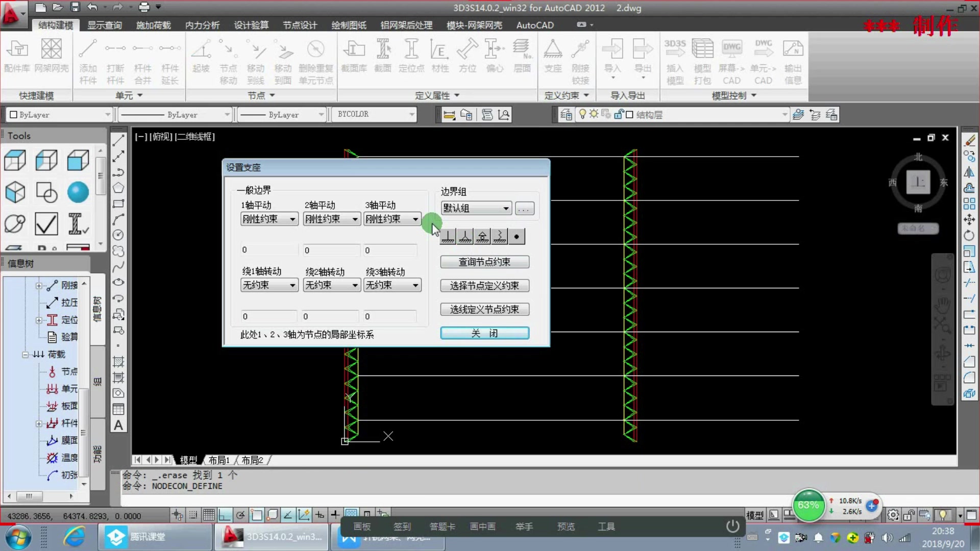Click the 关闭 button in dialog
This screenshot has height=551, width=980.
(484, 333)
